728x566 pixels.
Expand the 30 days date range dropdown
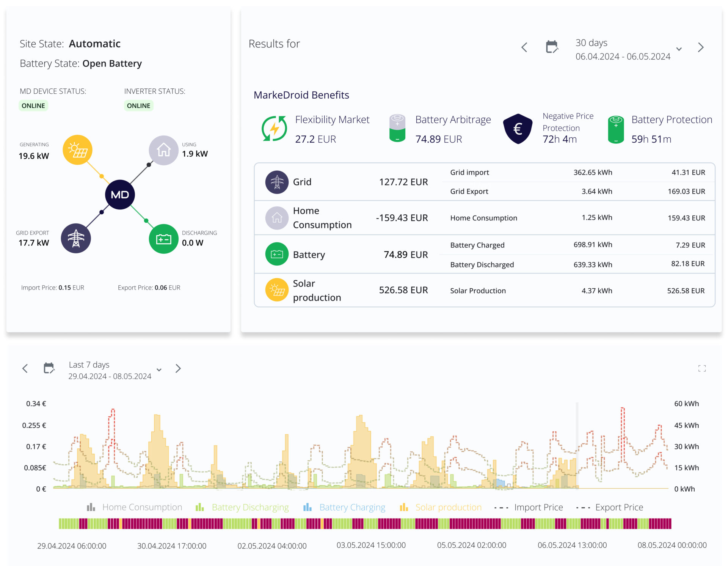(x=682, y=49)
